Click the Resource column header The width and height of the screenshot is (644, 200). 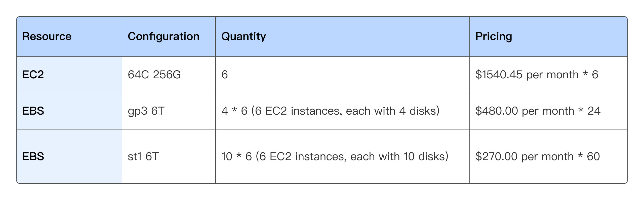tap(47, 37)
